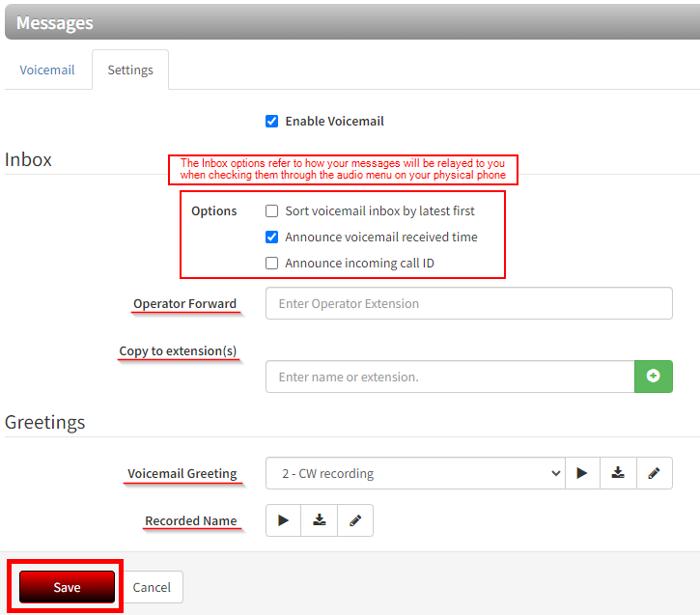Edit the recorded name with pencil icon
Image resolution: width=700 pixels, height=615 pixels.
(355, 520)
